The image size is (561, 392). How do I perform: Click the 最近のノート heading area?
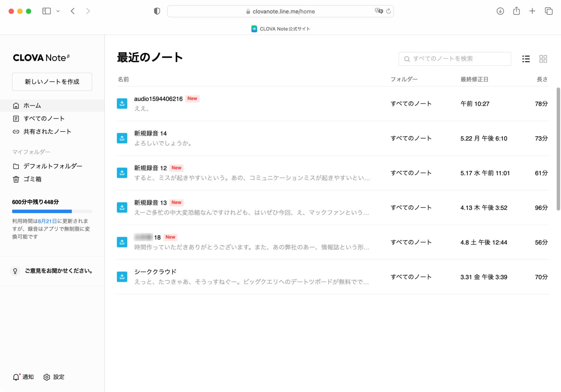pyautogui.click(x=150, y=57)
